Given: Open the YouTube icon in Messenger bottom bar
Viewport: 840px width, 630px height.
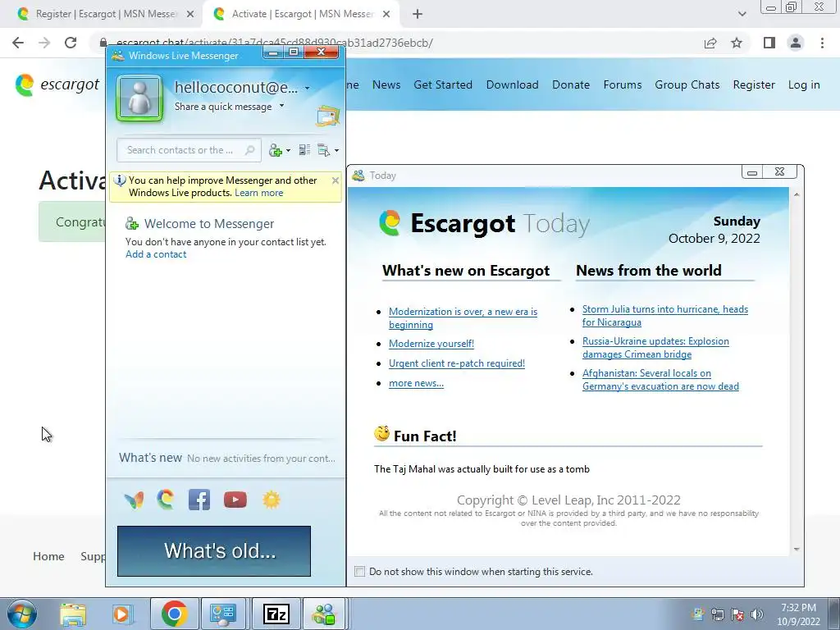Looking at the screenshot, I should tap(235, 500).
